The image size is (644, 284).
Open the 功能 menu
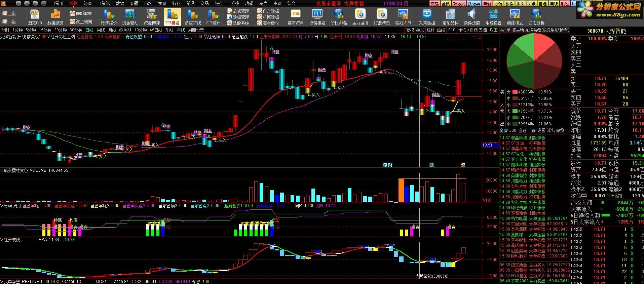click(249, 3)
